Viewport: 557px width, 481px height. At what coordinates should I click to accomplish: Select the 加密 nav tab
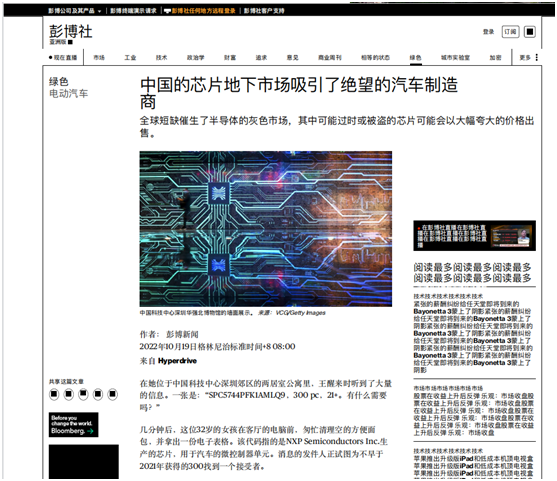coord(496,58)
